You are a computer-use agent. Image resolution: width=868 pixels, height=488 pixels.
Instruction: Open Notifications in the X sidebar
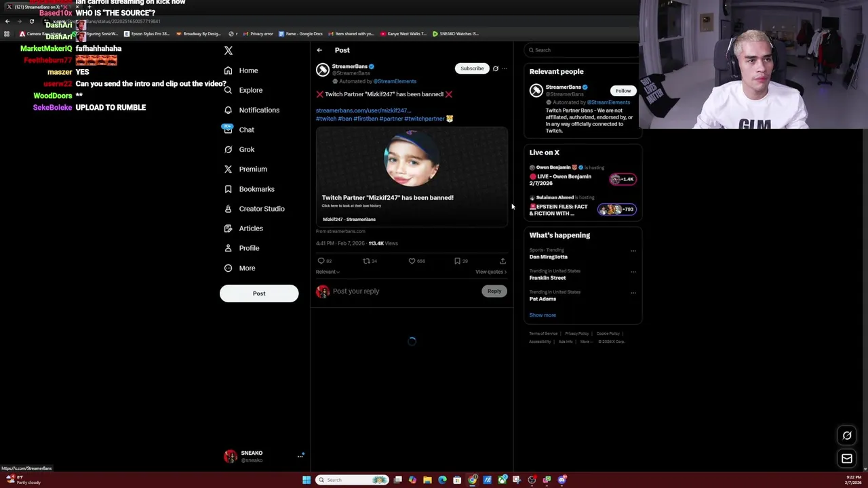[x=251, y=110]
